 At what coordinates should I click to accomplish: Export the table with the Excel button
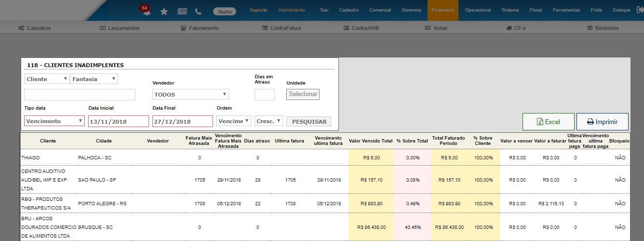[548, 122]
